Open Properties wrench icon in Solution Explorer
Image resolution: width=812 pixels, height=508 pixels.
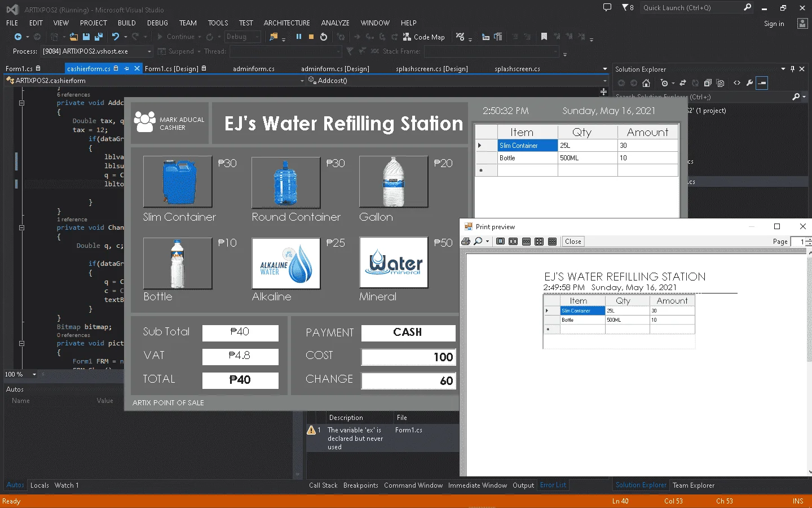(x=749, y=83)
